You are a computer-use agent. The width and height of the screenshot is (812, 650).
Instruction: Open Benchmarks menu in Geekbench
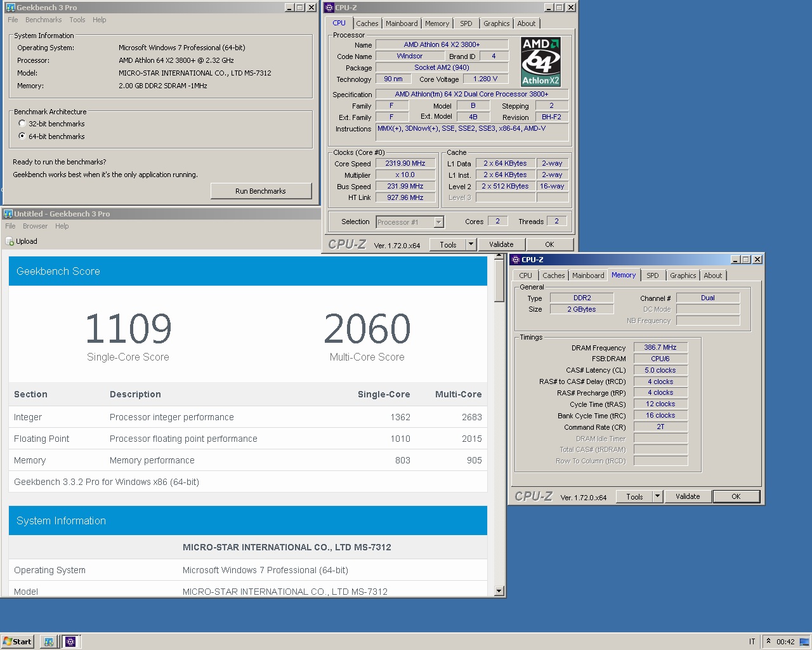pos(43,20)
